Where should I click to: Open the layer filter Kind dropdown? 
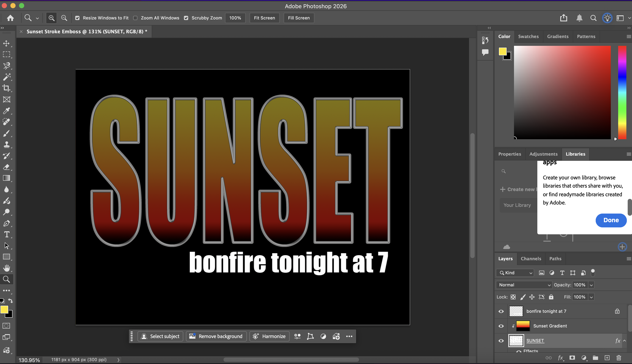pyautogui.click(x=515, y=273)
